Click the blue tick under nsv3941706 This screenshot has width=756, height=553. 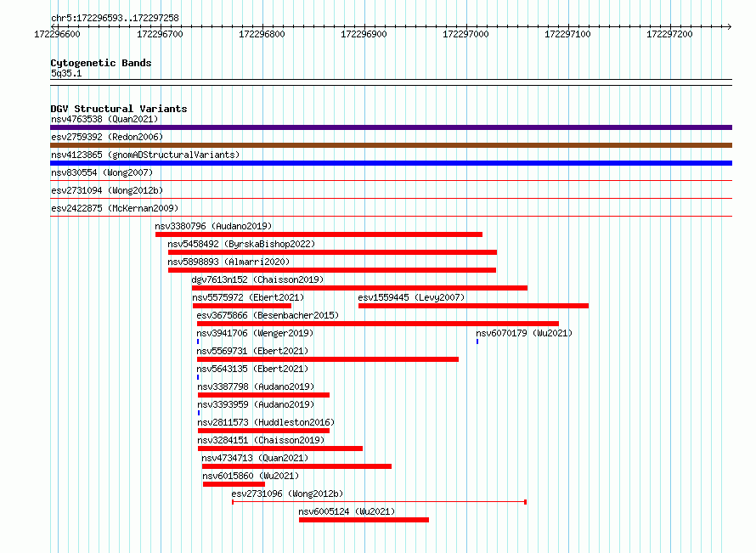198,341
